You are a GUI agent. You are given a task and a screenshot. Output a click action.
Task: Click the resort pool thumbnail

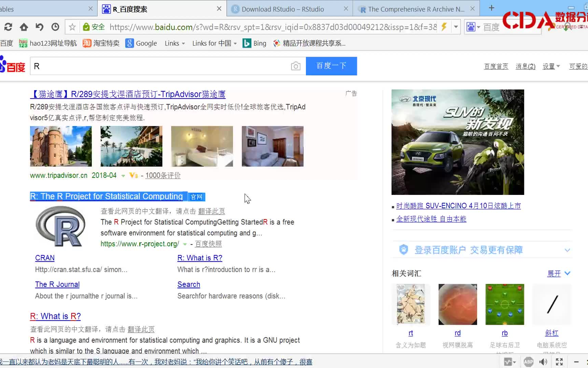point(131,146)
